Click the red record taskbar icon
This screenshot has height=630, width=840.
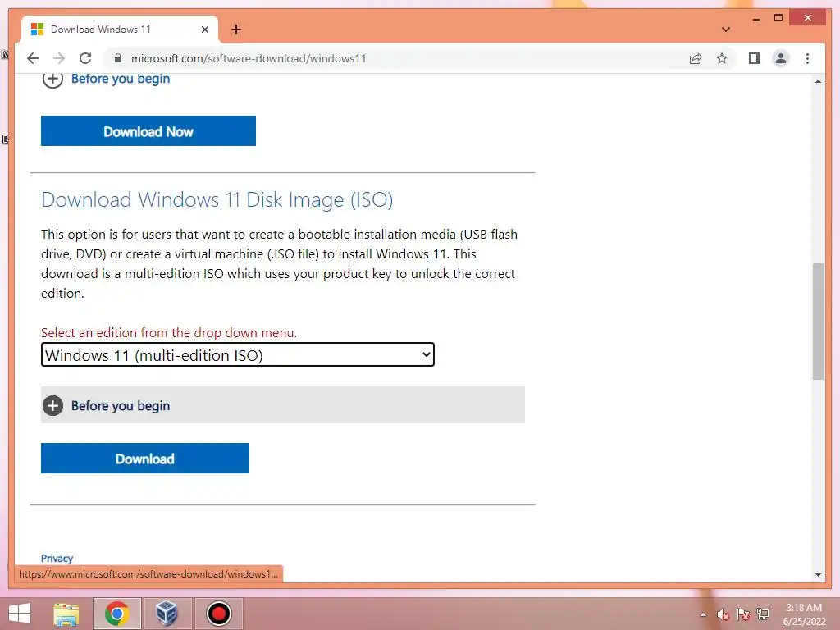tap(218, 614)
